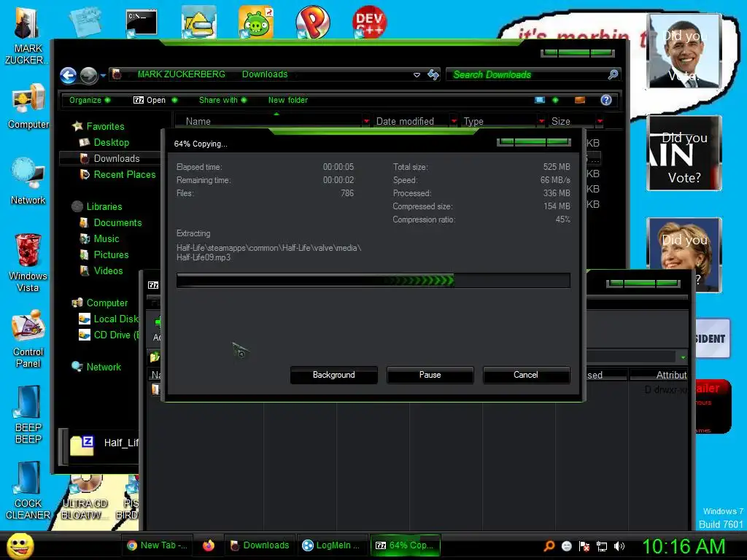Open the Date modified column dropdown
The height and width of the screenshot is (560, 747).
click(454, 122)
